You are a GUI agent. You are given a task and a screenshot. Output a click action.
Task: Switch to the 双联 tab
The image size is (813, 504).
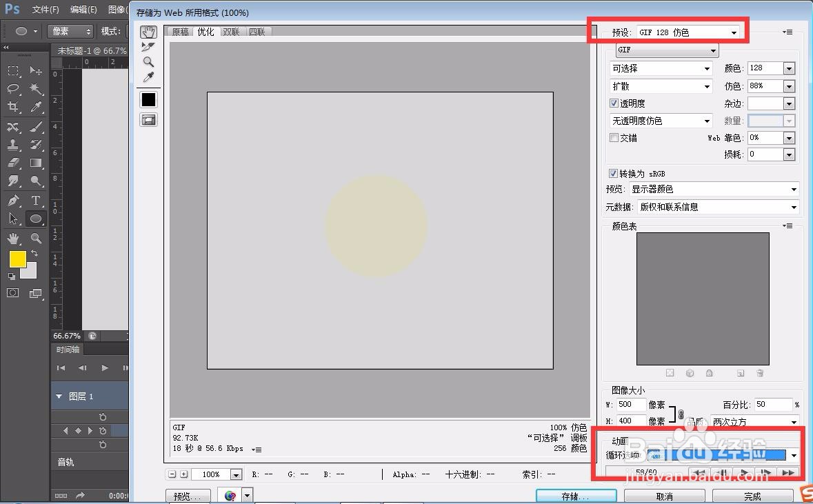(x=232, y=31)
